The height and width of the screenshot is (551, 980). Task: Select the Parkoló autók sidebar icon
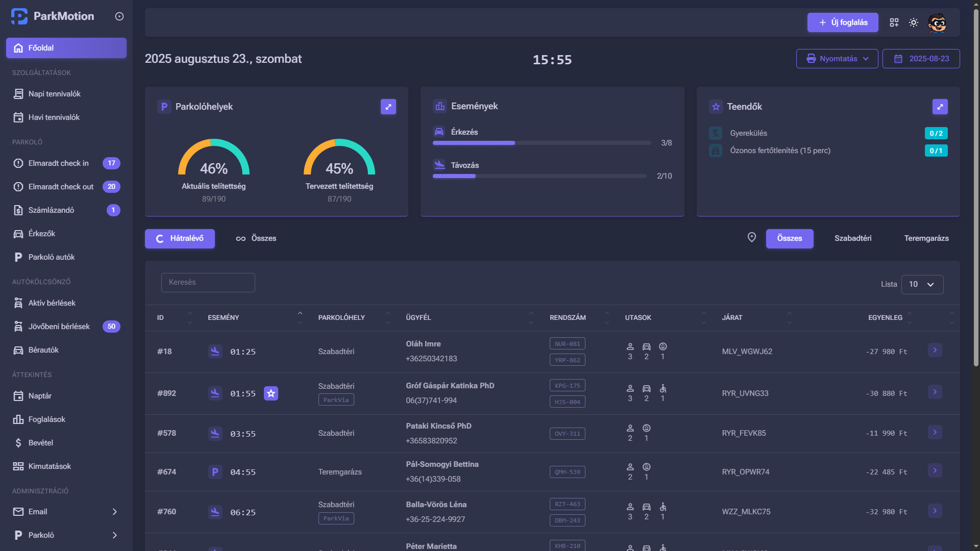tap(18, 257)
